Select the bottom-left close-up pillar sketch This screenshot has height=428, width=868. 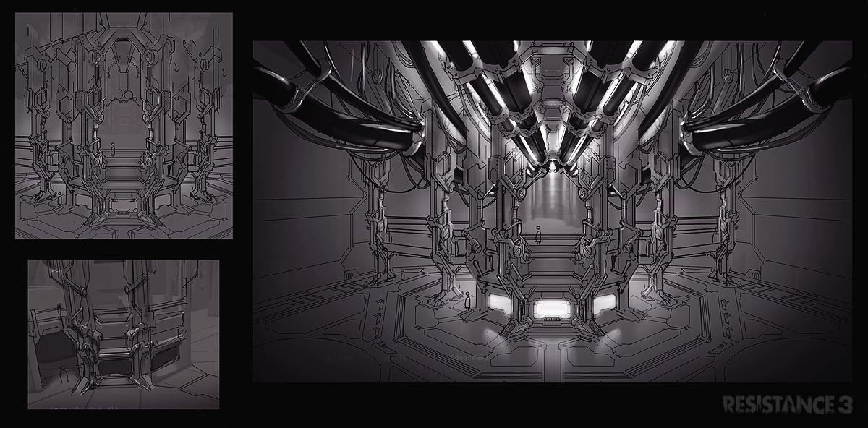[x=124, y=334]
